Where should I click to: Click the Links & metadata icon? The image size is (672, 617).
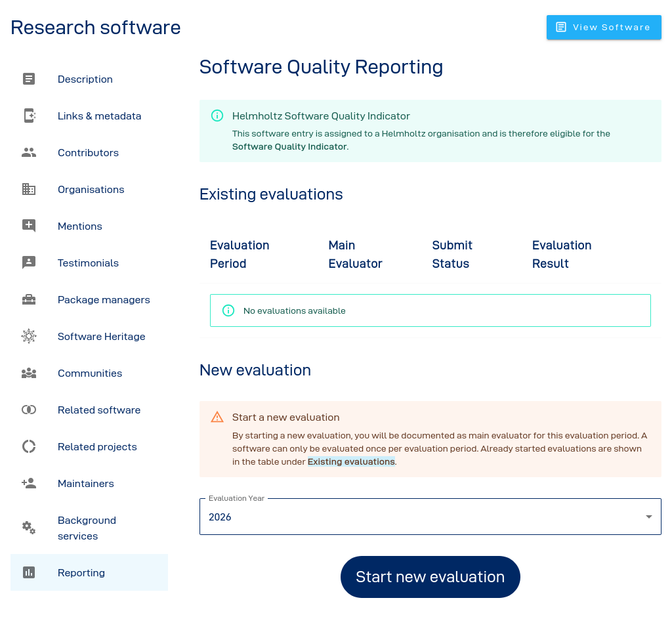coord(29,116)
